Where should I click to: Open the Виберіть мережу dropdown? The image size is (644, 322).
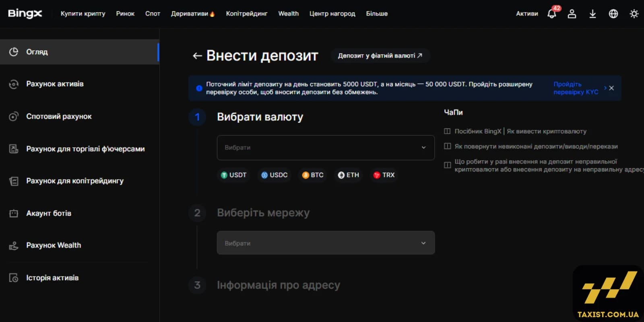(326, 243)
